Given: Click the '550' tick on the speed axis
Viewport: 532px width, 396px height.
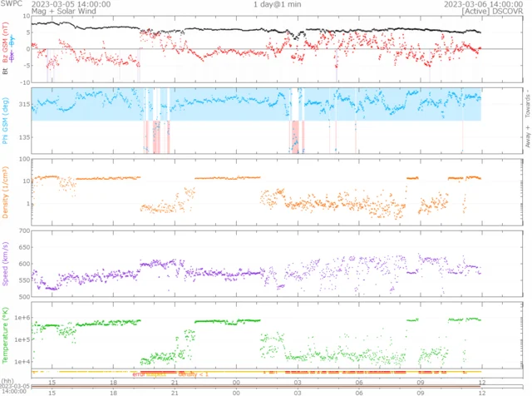Looking at the screenshot, I should (25, 280).
